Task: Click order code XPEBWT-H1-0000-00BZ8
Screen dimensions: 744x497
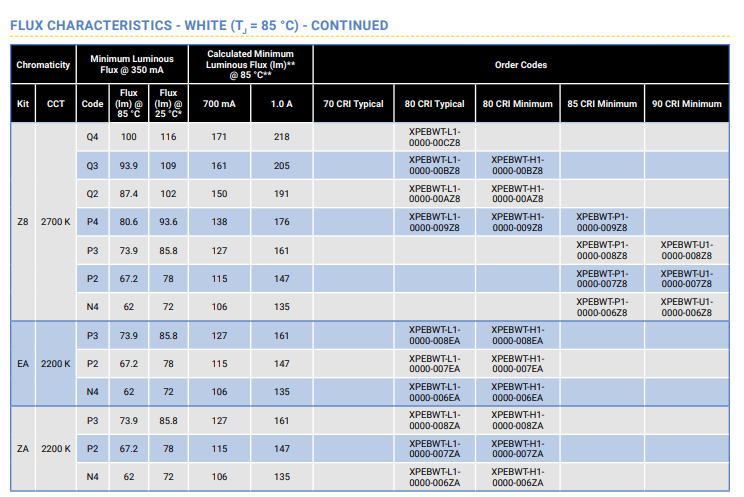Action: click(x=518, y=165)
